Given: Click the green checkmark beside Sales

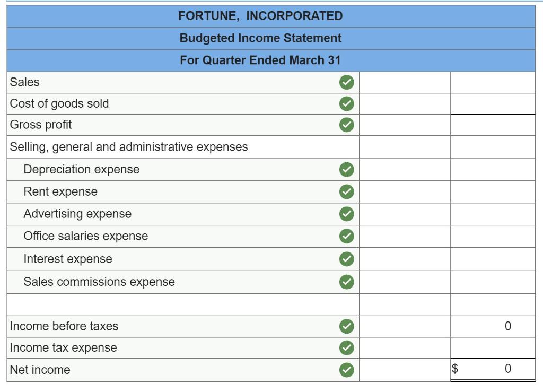Looking at the screenshot, I should click(x=346, y=82).
